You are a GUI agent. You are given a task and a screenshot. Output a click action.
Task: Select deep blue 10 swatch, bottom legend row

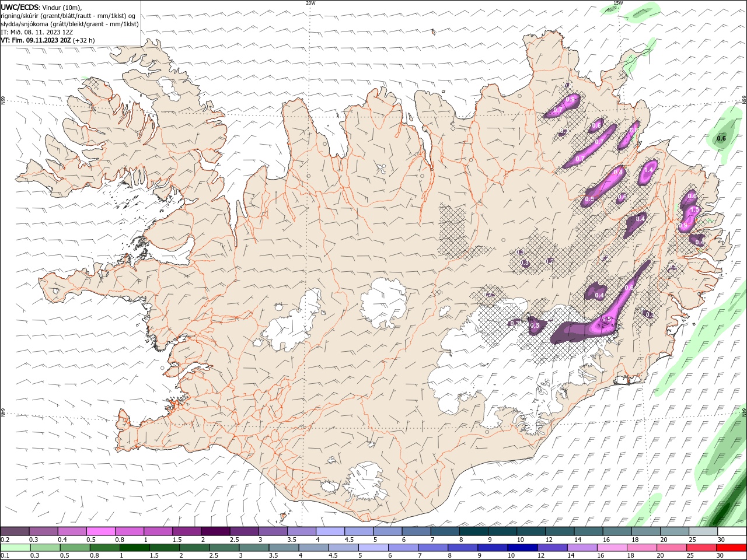[522, 548]
